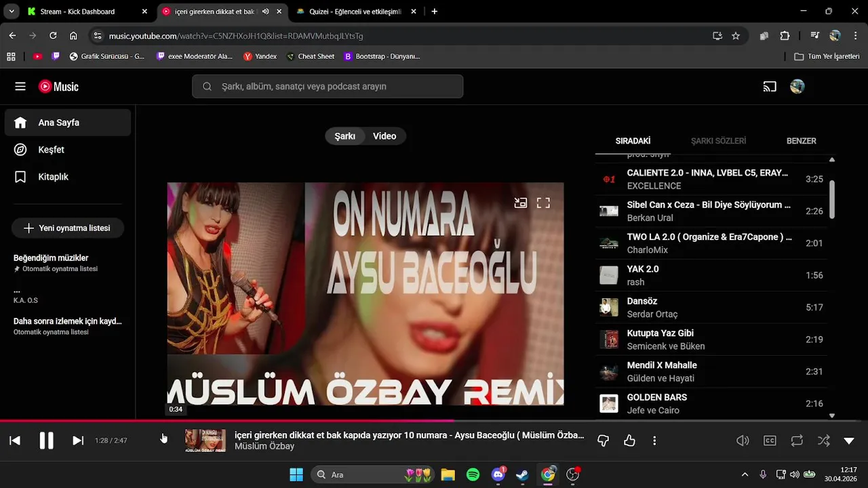868x488 pixels.
Task: Open the Cheat Sheet bookmark
Action: (x=311, y=56)
